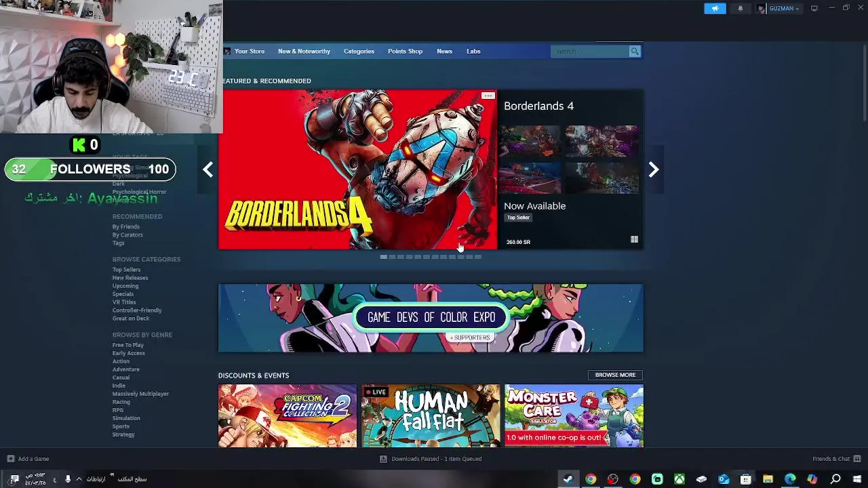Go to the previous featured game arrow
868x488 pixels.
[x=208, y=169]
